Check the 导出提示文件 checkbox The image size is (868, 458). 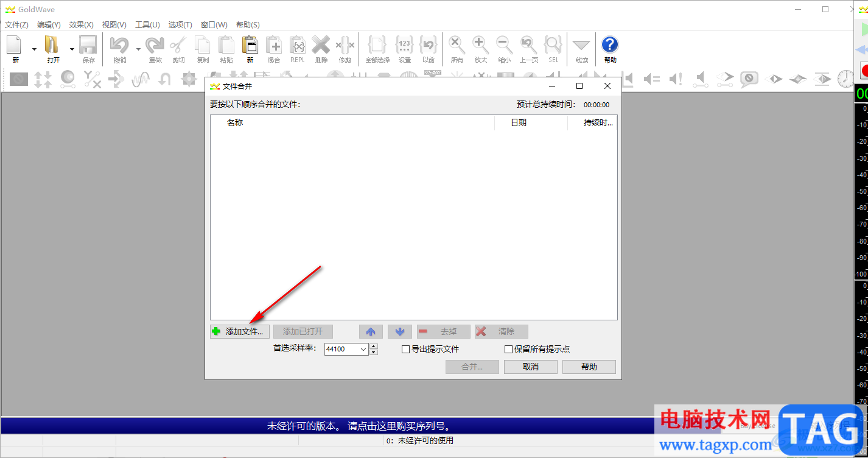click(x=406, y=350)
